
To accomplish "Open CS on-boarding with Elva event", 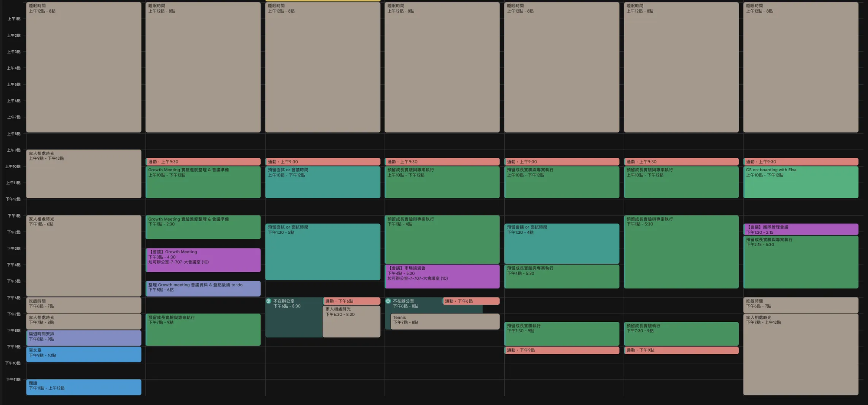I will 800,182.
